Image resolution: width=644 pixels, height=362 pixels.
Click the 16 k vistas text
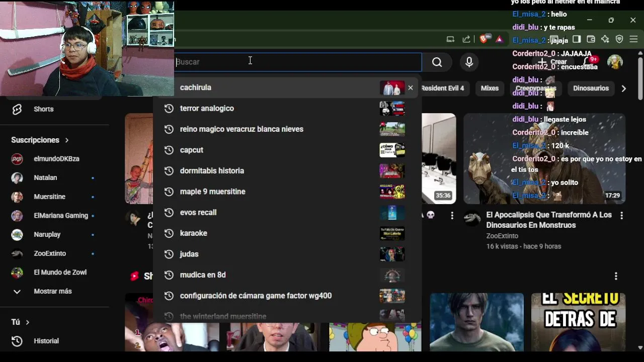[x=501, y=246]
